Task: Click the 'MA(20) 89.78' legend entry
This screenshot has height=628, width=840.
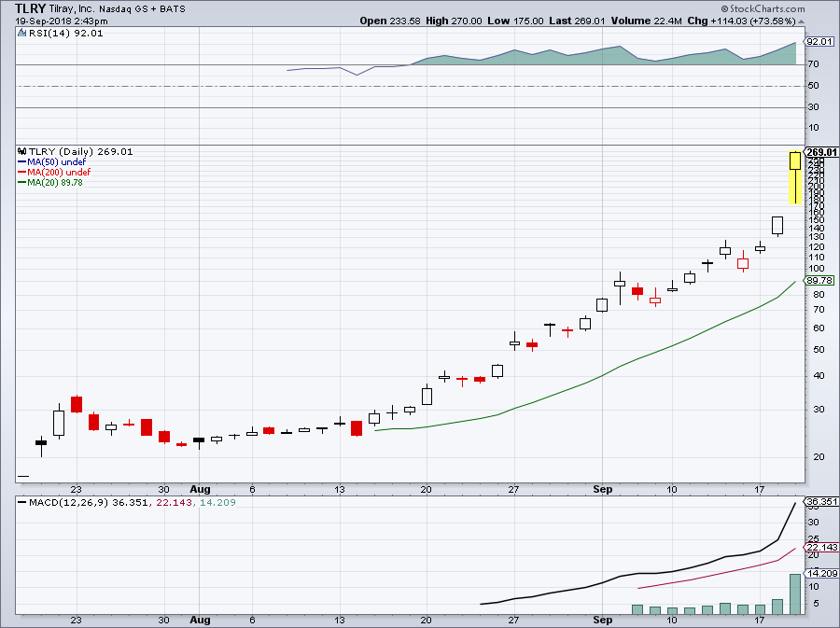Action: [x=55, y=182]
